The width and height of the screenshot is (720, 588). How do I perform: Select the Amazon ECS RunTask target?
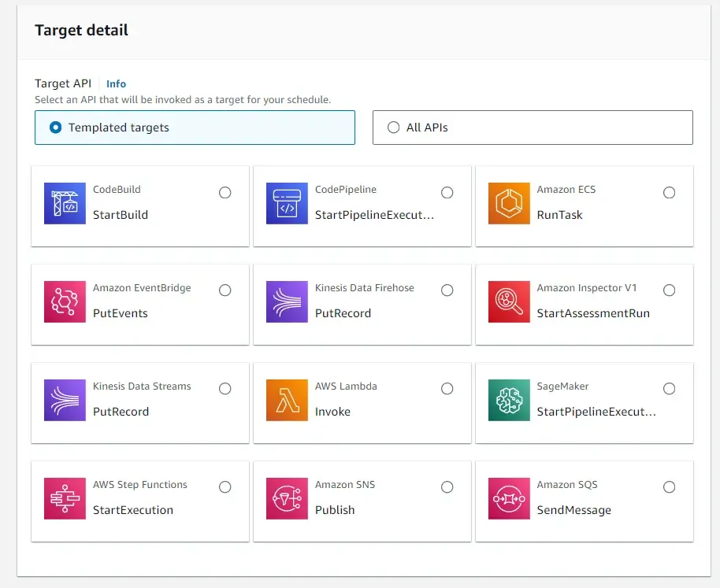pos(670,192)
